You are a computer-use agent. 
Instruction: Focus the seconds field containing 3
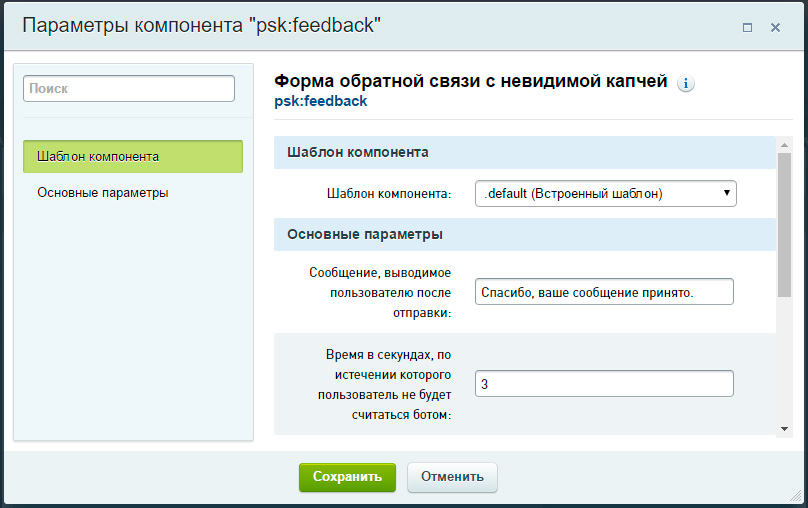pyautogui.click(x=604, y=384)
